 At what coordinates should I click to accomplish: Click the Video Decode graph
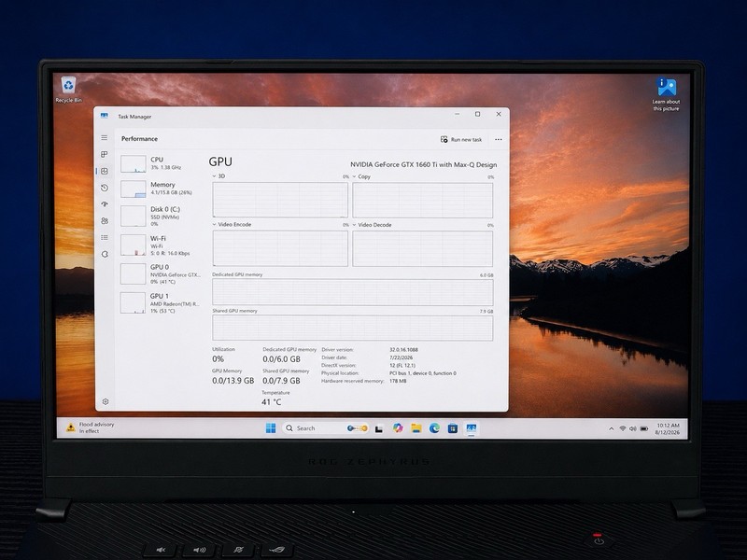[x=423, y=248]
